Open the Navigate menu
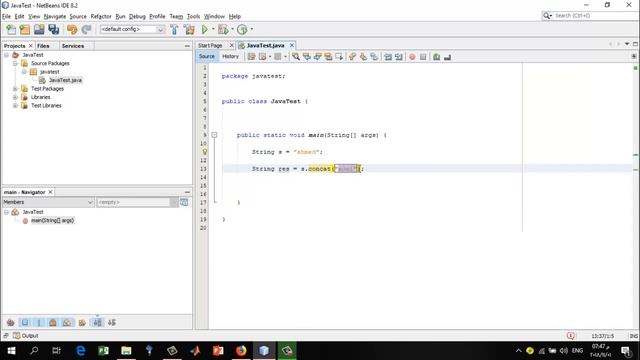 pyautogui.click(x=55, y=16)
